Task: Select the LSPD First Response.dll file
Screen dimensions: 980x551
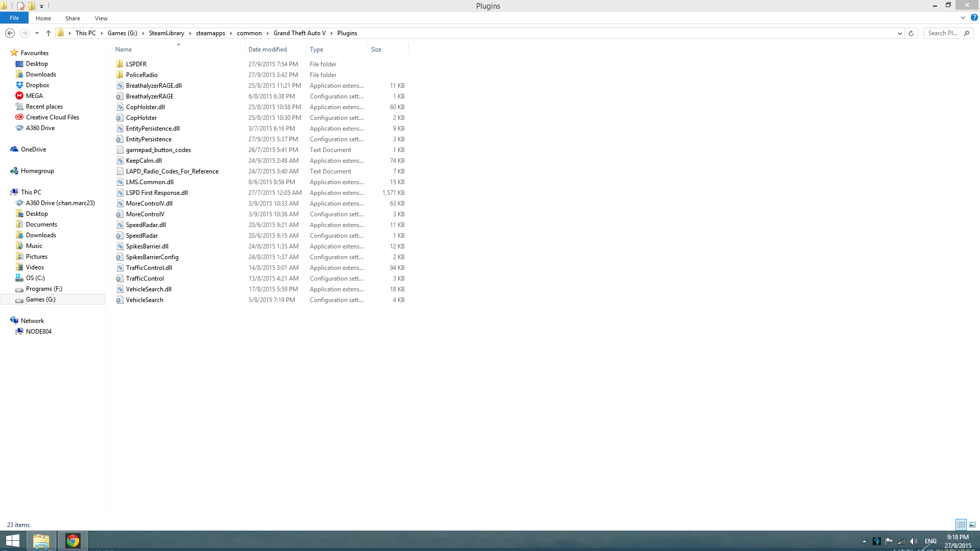Action: 157,193
